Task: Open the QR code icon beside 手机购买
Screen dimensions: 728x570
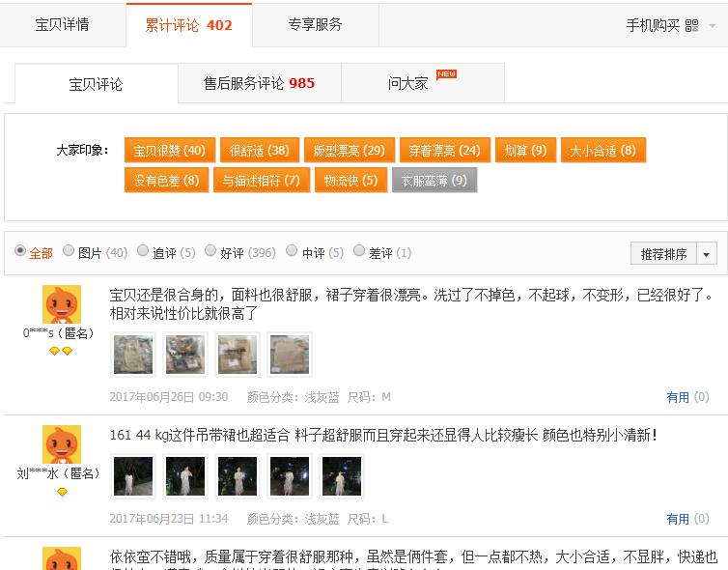Action: [x=691, y=25]
